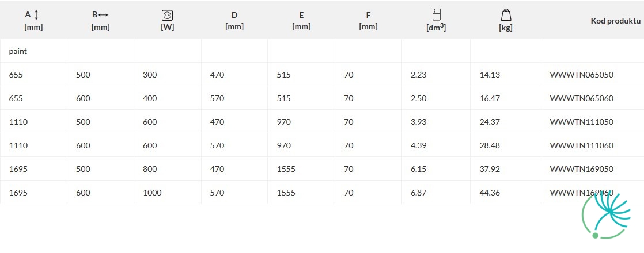Select product code WWWTN065060
Image resolution: width=644 pixels, height=253 pixels.
[582, 98]
